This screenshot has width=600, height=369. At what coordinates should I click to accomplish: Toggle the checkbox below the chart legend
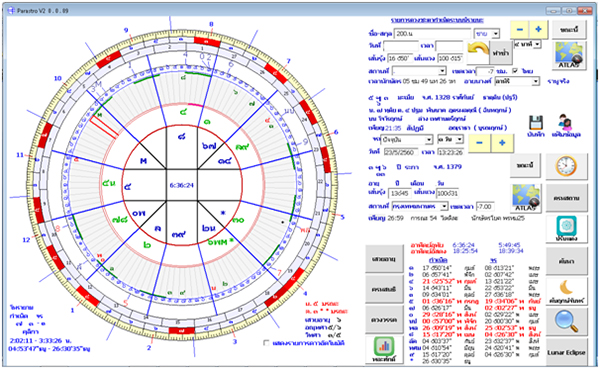266,343
